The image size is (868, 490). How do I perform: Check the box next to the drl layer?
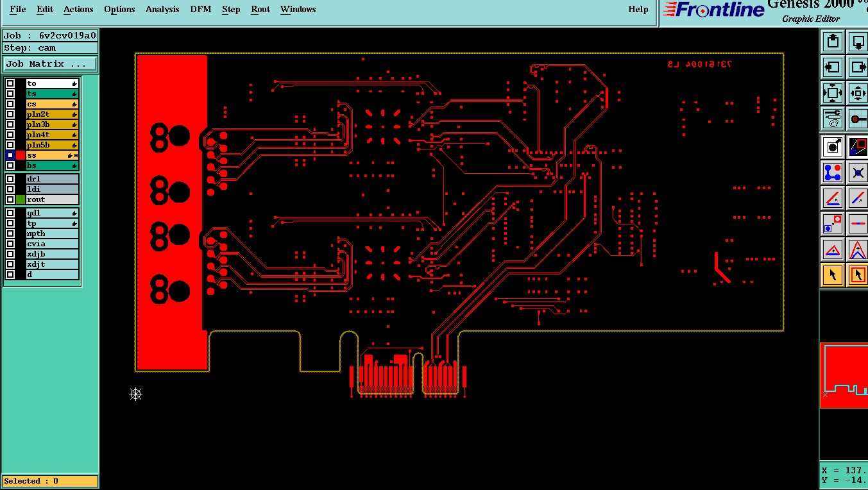click(x=10, y=179)
